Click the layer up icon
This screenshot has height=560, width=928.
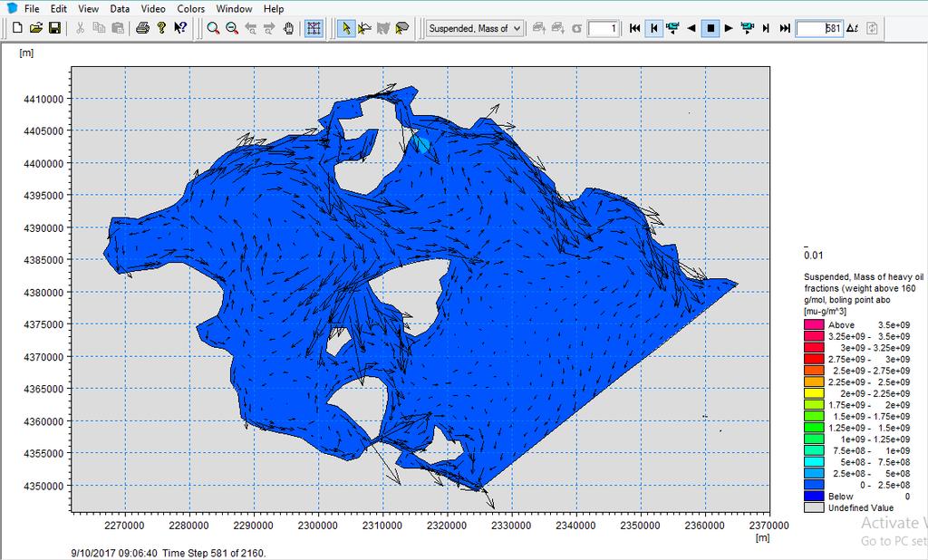539,28
